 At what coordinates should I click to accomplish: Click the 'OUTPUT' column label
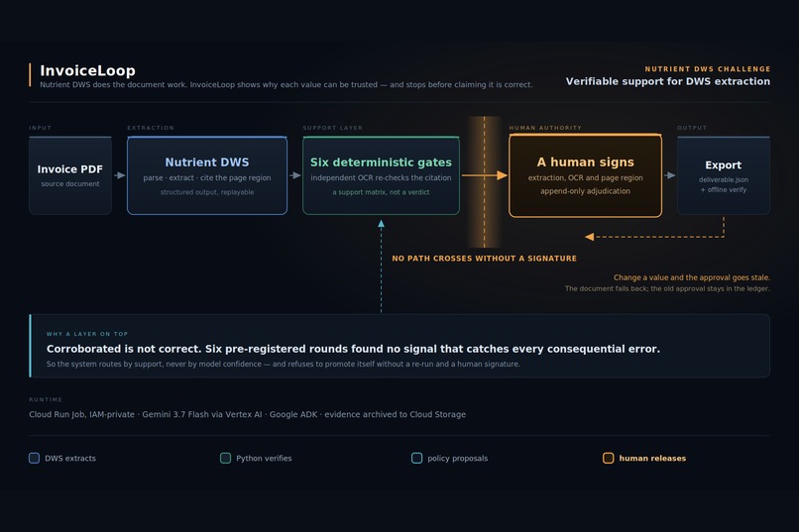[x=692, y=128]
